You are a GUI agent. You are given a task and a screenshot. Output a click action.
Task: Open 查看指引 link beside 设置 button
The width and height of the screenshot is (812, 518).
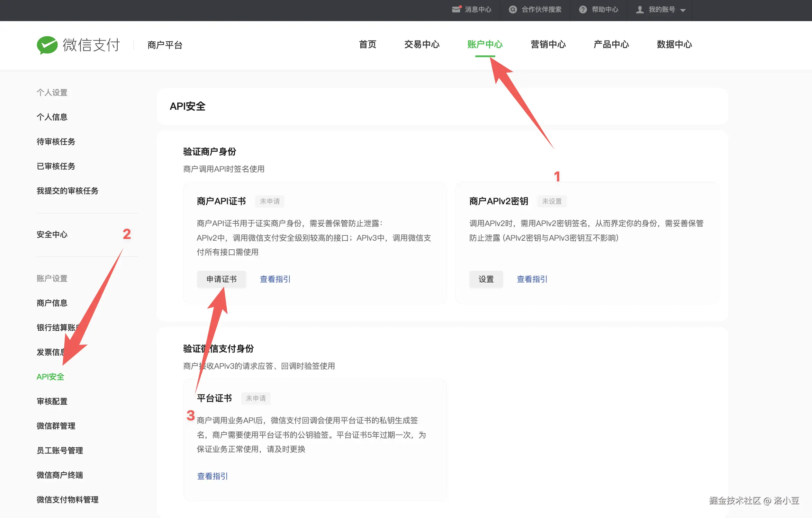pyautogui.click(x=532, y=279)
